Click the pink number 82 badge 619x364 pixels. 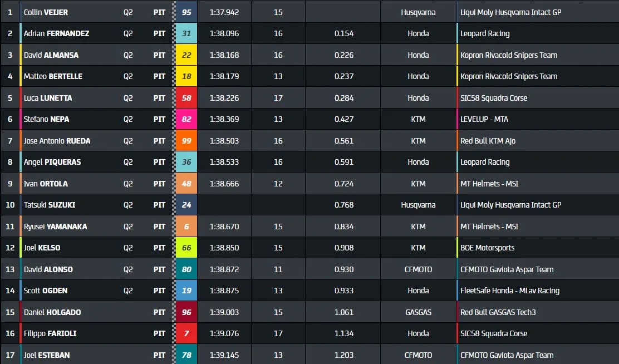coord(186,119)
